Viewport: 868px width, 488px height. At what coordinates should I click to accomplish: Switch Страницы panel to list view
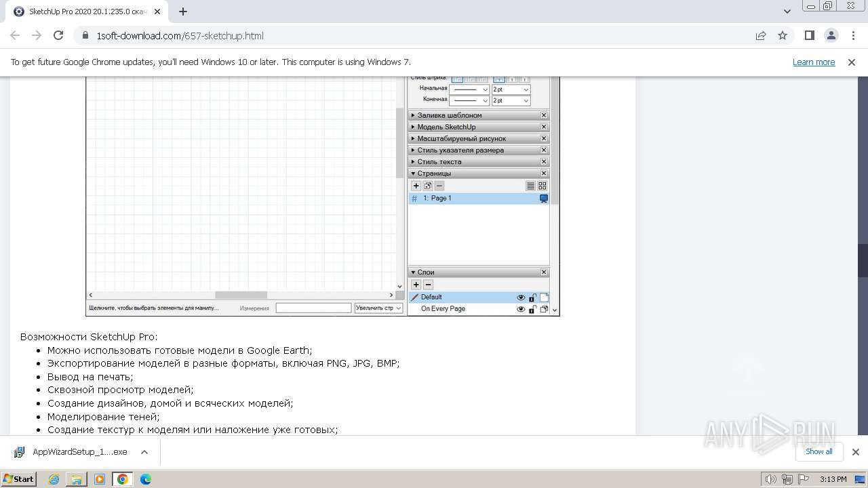pos(531,186)
